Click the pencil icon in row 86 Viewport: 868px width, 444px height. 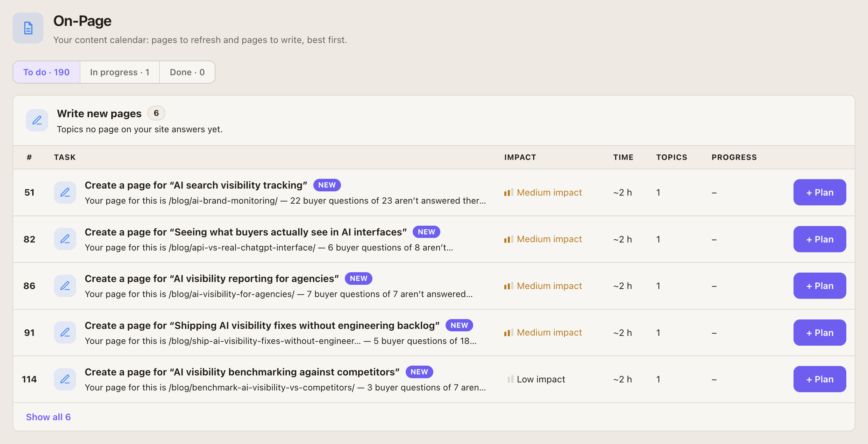65,286
